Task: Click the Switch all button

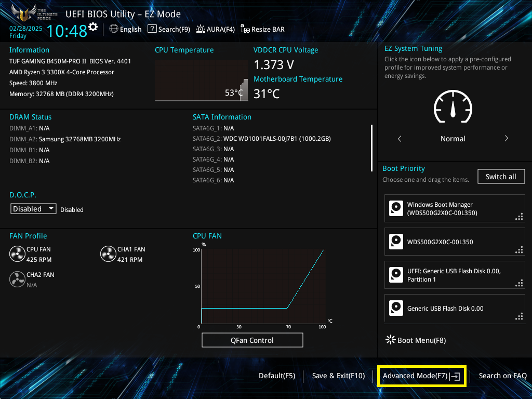Action: click(x=501, y=177)
